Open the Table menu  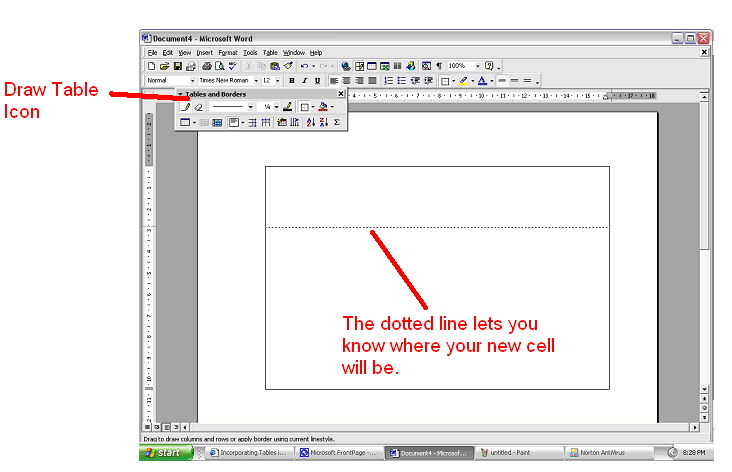pyautogui.click(x=270, y=53)
